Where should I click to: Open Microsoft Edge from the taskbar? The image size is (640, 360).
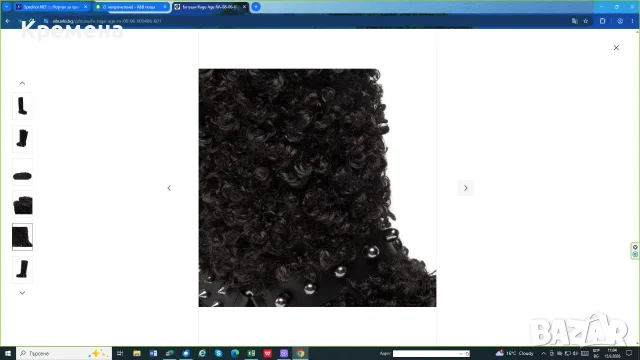coord(235,353)
